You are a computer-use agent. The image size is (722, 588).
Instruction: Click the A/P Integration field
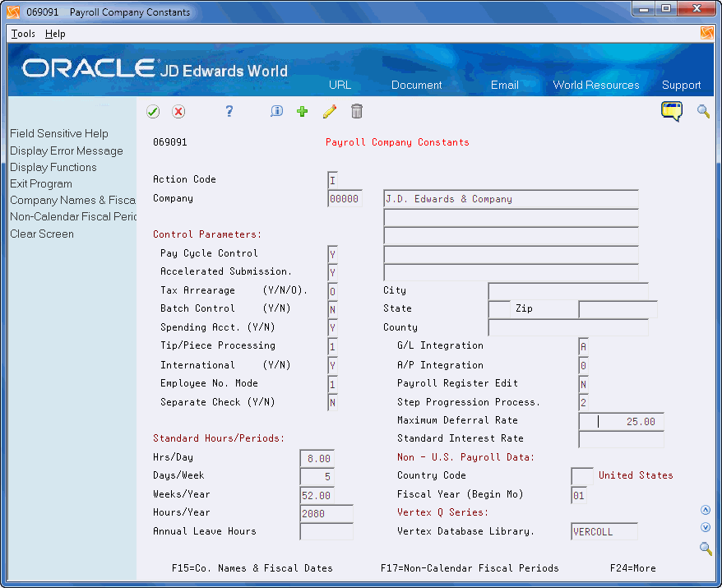(583, 366)
